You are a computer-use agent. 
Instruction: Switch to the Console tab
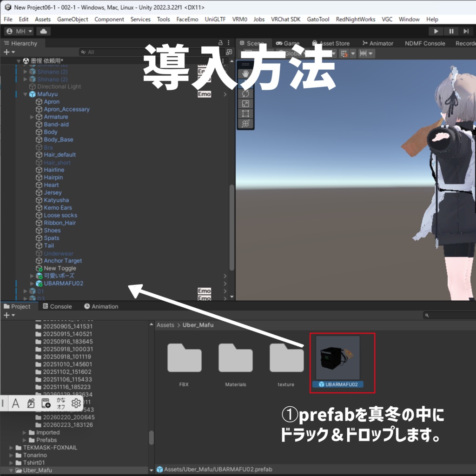coord(57,306)
